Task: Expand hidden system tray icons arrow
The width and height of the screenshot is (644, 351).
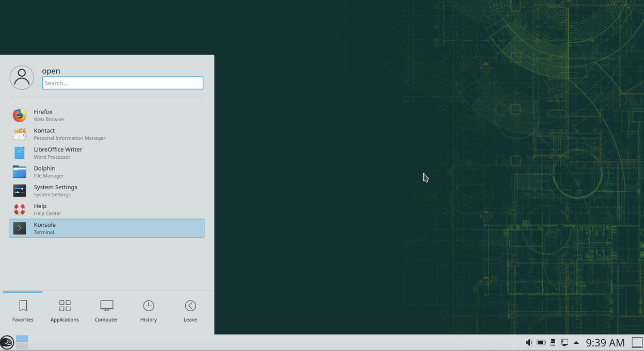Action: pyautogui.click(x=576, y=343)
